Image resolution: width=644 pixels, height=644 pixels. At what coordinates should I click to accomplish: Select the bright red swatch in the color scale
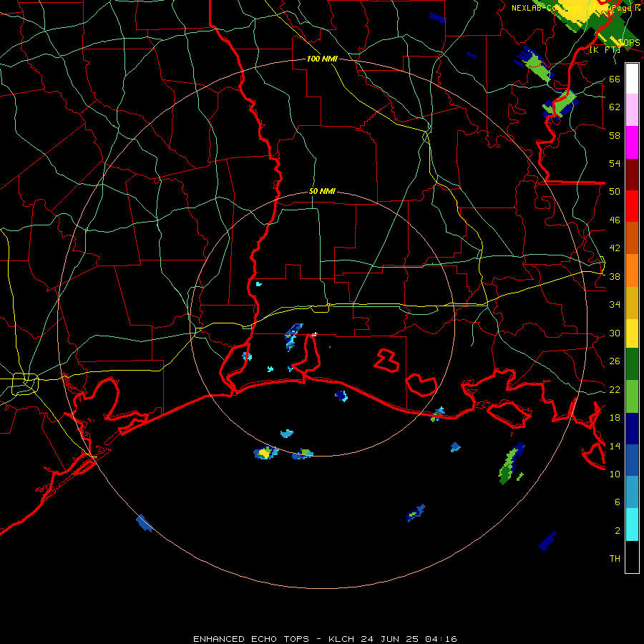[x=632, y=206]
